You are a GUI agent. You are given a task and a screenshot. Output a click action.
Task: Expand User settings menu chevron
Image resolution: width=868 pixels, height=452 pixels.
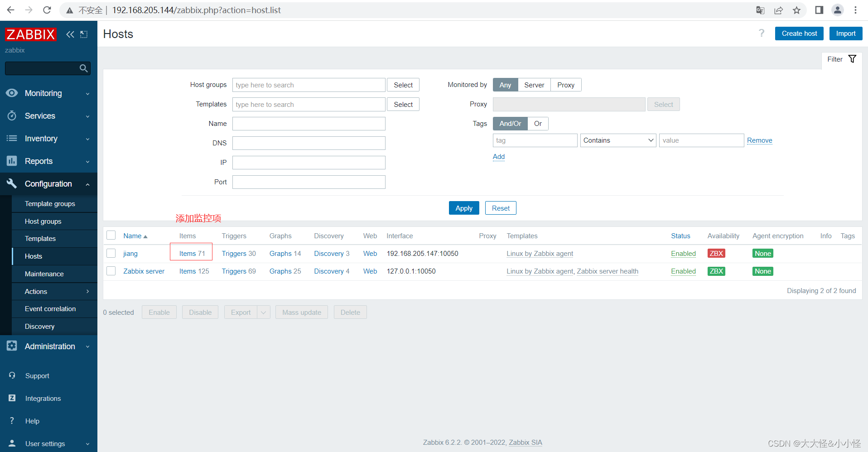coord(87,444)
